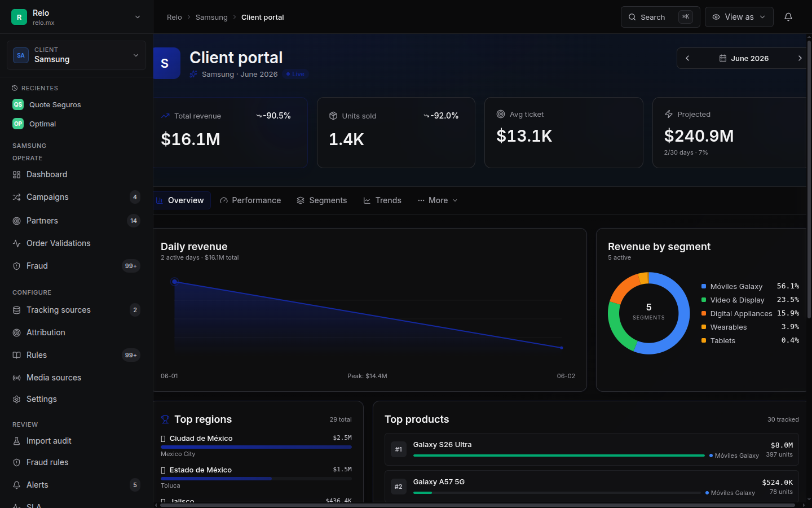Open the Search box
This screenshot has width=812, height=508.
[660, 17]
